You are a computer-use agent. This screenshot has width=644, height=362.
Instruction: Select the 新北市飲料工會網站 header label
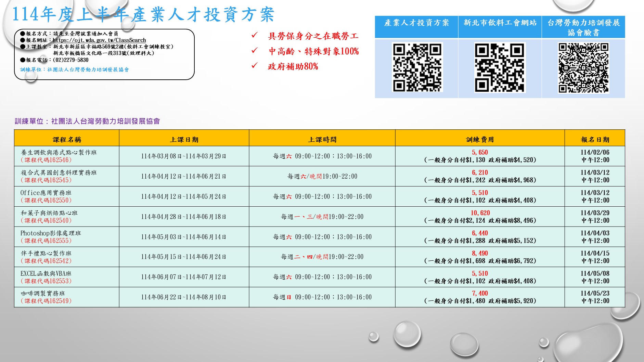[x=500, y=23]
